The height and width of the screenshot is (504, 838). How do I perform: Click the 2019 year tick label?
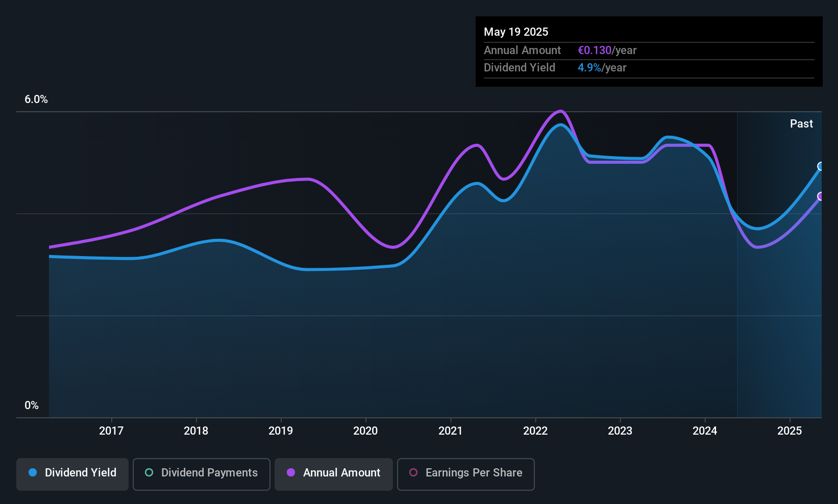pyautogui.click(x=281, y=431)
